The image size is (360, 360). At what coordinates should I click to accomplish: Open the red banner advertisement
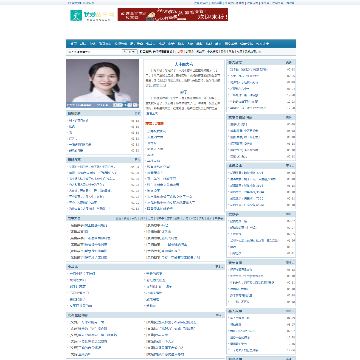coord(173,15)
